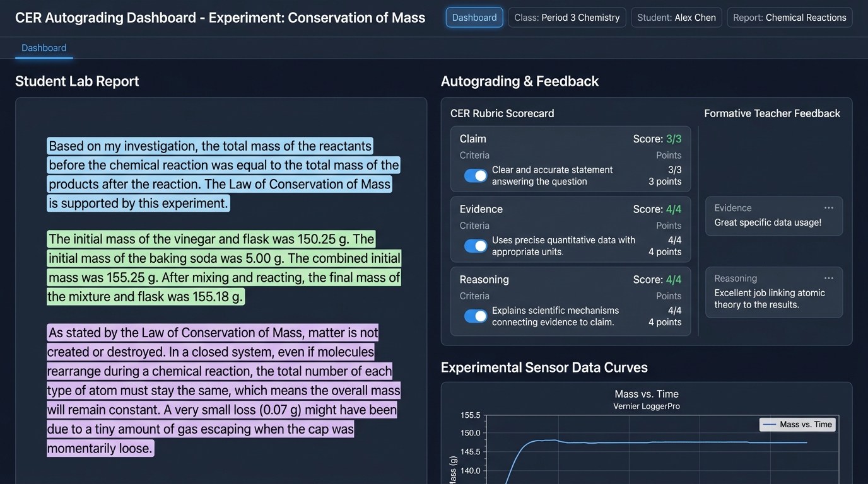Click 'Explains scientific mechanisms' criteria text
The image size is (868, 484).
556,316
